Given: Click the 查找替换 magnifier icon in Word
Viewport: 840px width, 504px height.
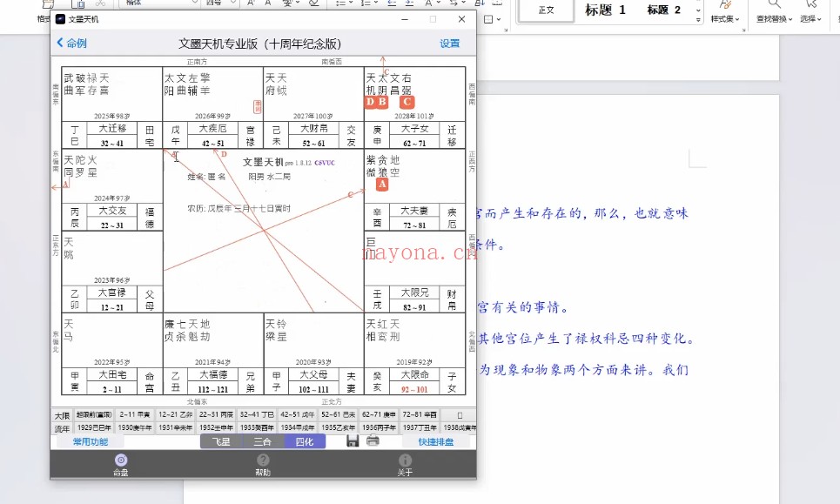Looking at the screenshot, I should click(774, 5).
